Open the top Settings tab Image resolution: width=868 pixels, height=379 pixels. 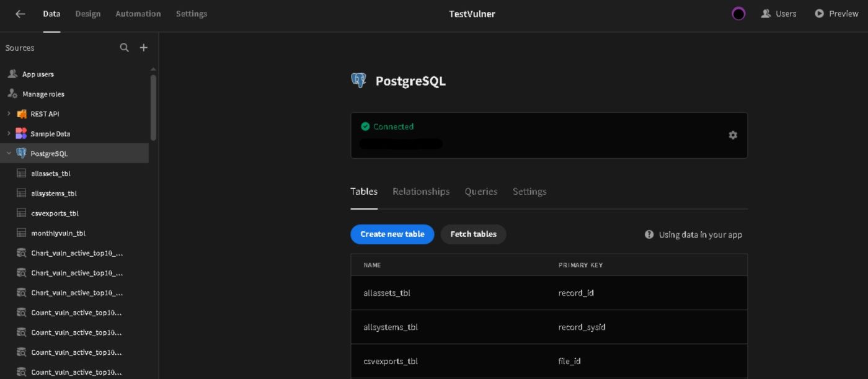pyautogui.click(x=192, y=14)
